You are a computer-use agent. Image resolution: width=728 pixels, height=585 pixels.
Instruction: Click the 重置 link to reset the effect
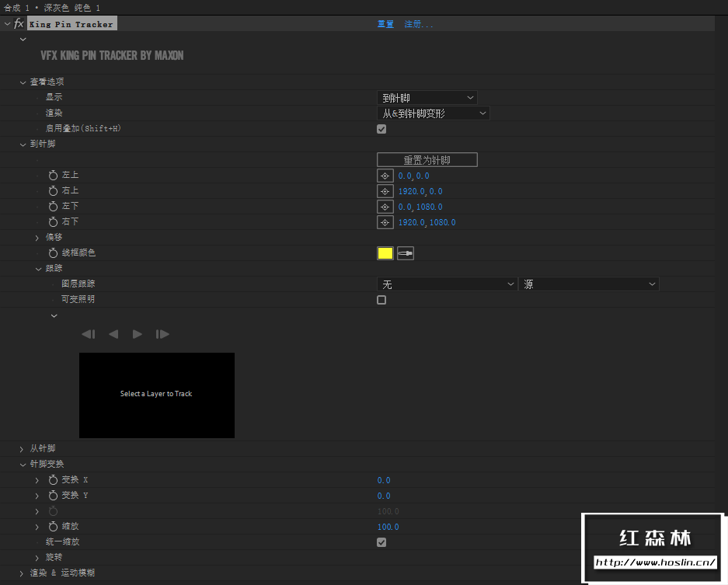pos(385,23)
